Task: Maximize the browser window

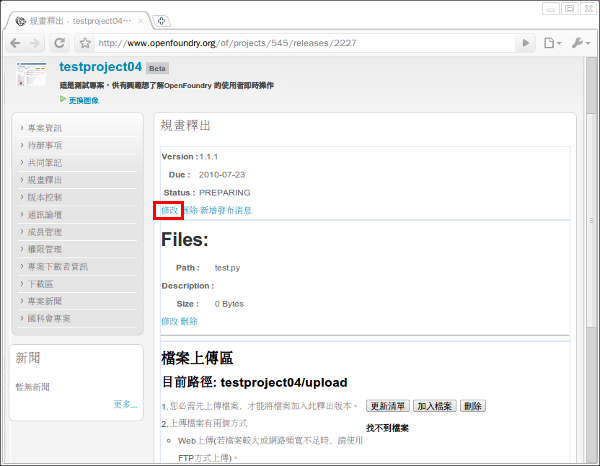Action: (570, 9)
